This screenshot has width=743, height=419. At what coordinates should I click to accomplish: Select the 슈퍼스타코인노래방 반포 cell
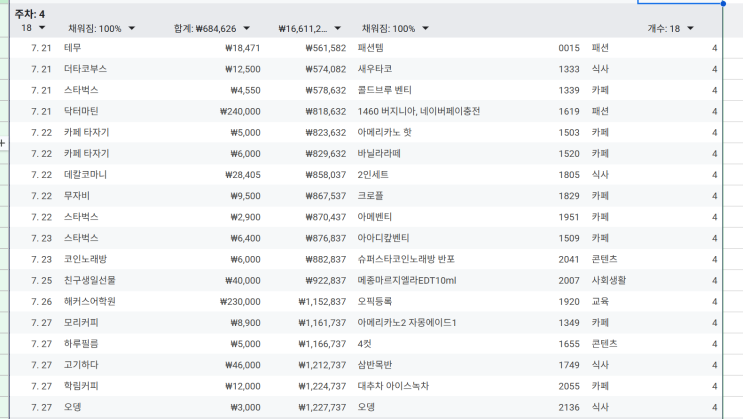tap(406, 259)
